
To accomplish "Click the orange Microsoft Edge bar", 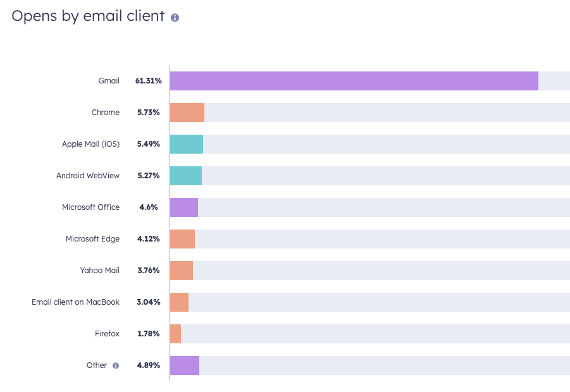I will pyautogui.click(x=182, y=239).
